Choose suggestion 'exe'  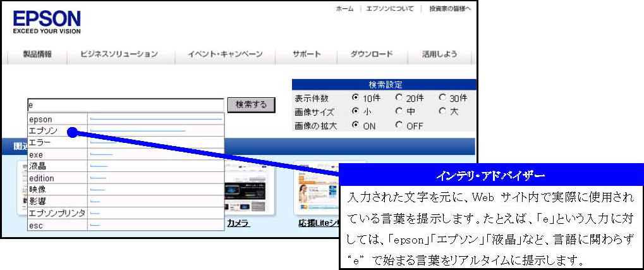click(x=126, y=154)
